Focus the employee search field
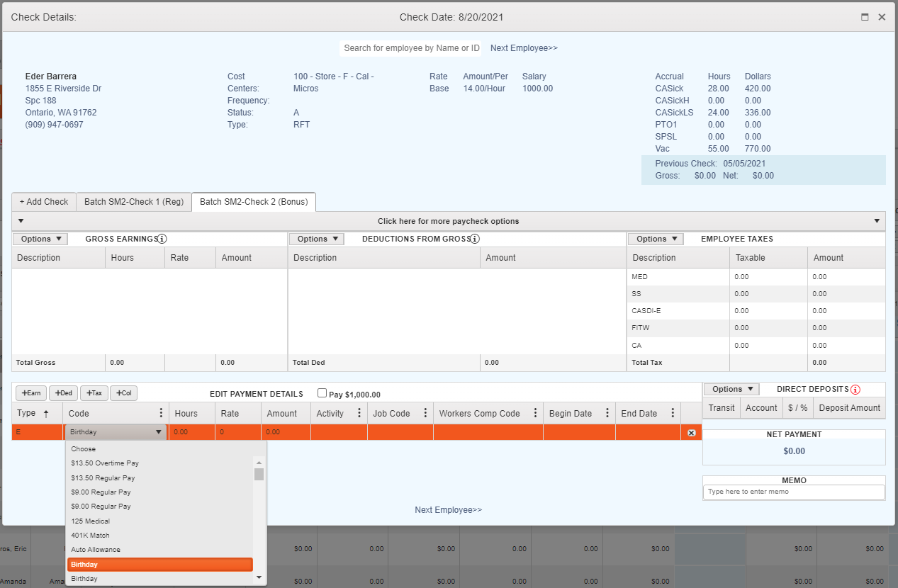This screenshot has width=898, height=588. [x=410, y=48]
